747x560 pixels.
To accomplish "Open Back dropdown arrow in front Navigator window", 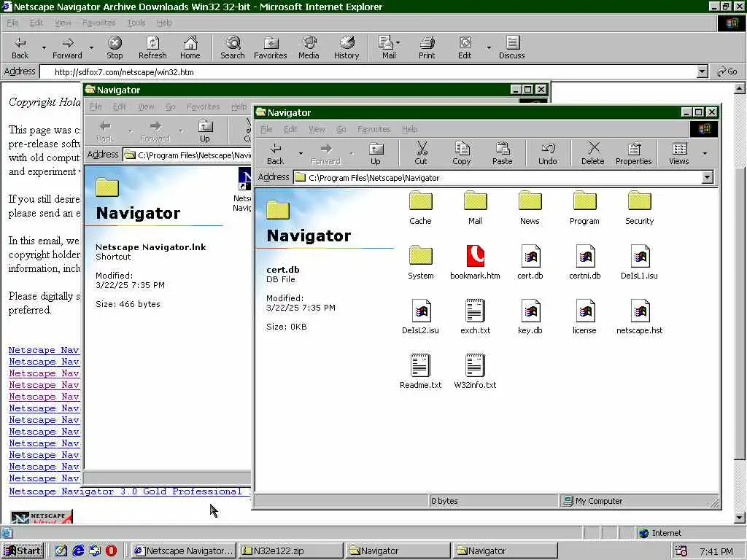I will click(301, 153).
